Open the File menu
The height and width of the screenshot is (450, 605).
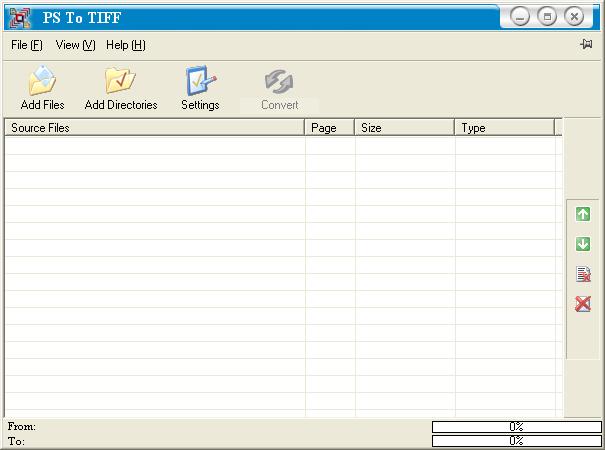[x=27, y=45]
